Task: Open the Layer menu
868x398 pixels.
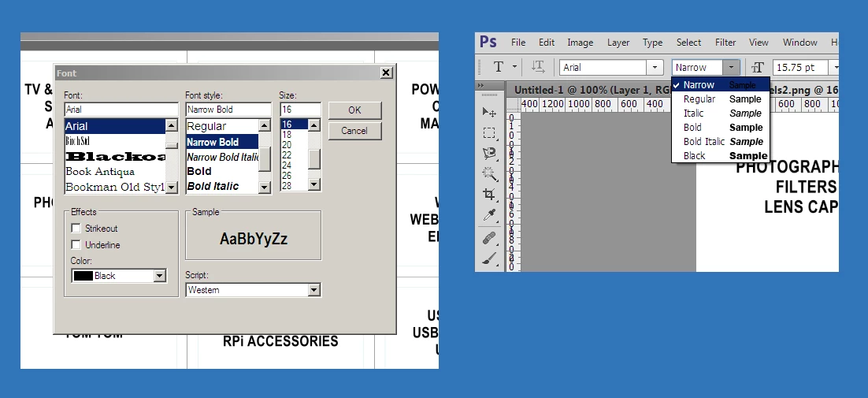Action: pos(618,42)
